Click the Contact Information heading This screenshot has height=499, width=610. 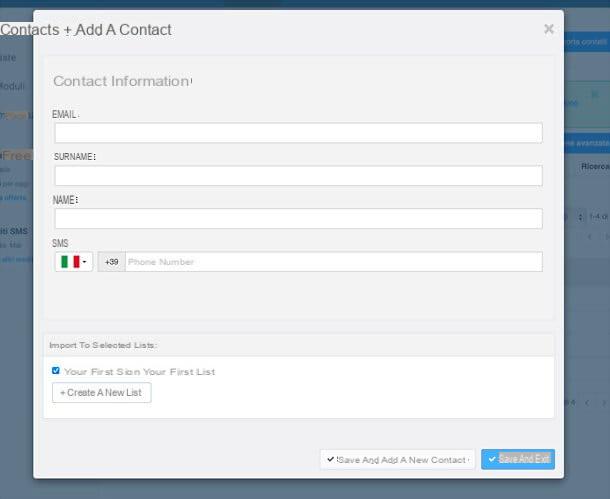[x=123, y=81]
